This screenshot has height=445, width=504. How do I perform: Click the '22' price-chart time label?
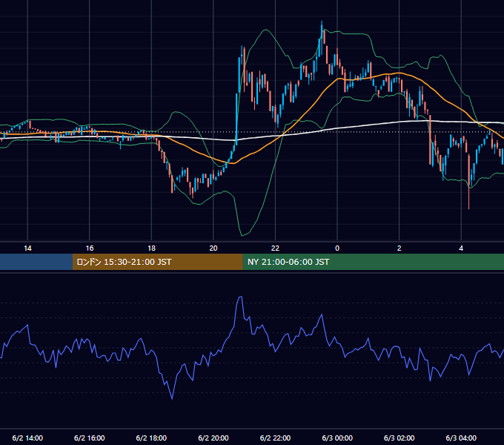(275, 248)
